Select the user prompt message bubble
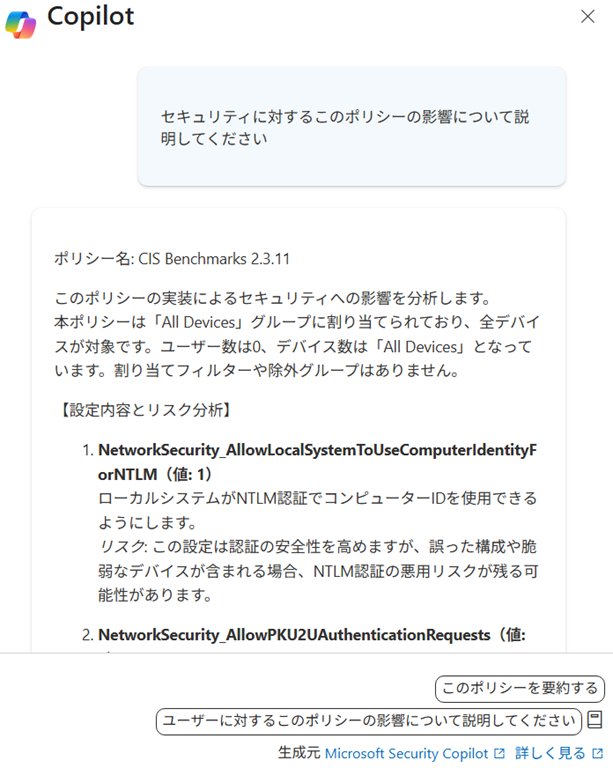The height and width of the screenshot is (768, 613). click(352, 126)
